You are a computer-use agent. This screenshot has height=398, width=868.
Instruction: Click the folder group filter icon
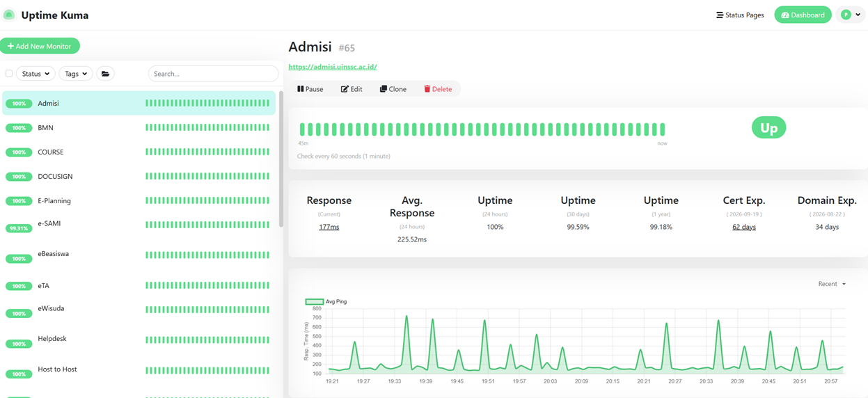(x=105, y=74)
